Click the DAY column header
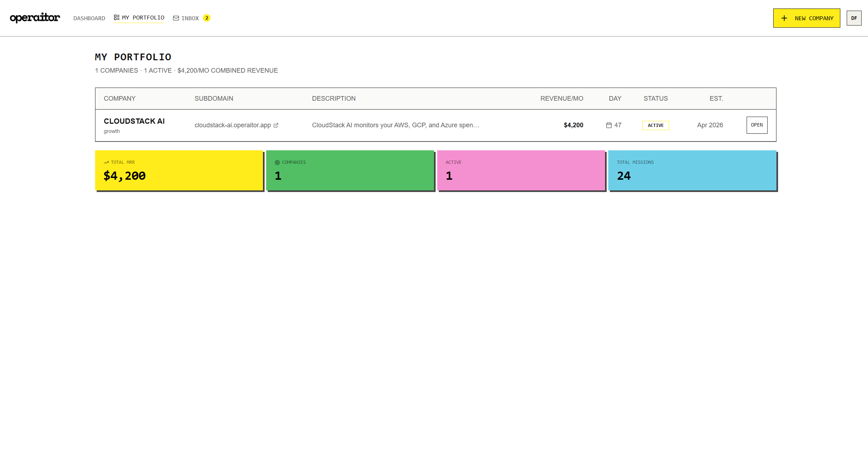The image size is (868, 463). point(615,99)
